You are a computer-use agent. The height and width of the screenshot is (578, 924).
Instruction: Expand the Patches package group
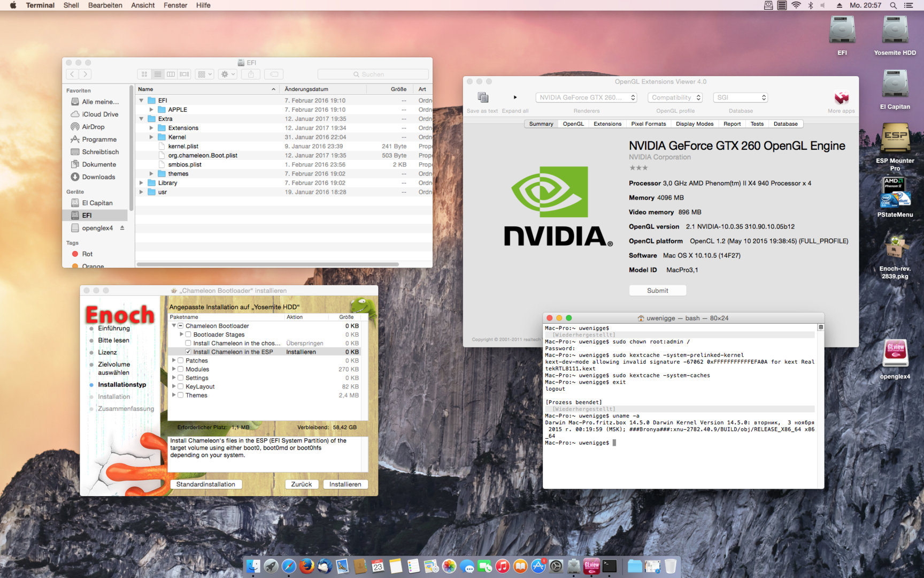(174, 361)
